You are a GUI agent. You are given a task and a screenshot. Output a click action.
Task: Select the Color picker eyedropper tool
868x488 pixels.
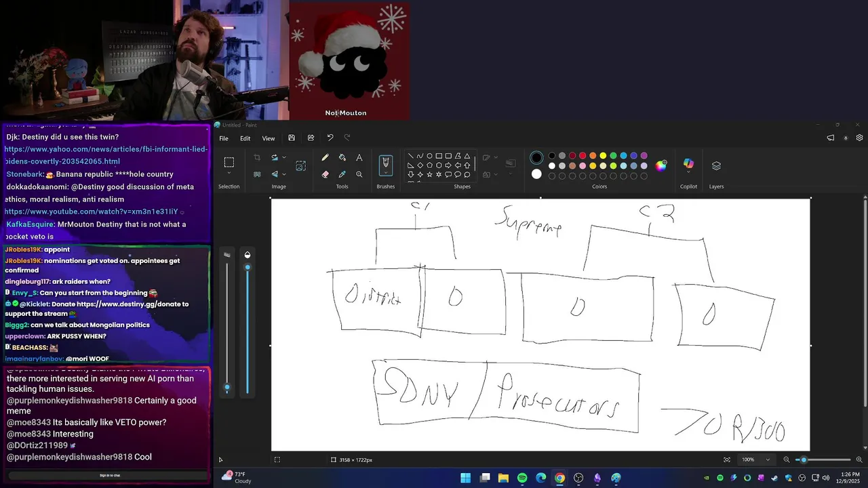(342, 174)
